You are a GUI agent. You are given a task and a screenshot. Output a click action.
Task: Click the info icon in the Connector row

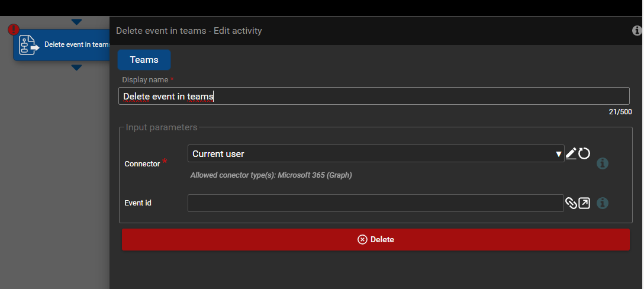(603, 163)
